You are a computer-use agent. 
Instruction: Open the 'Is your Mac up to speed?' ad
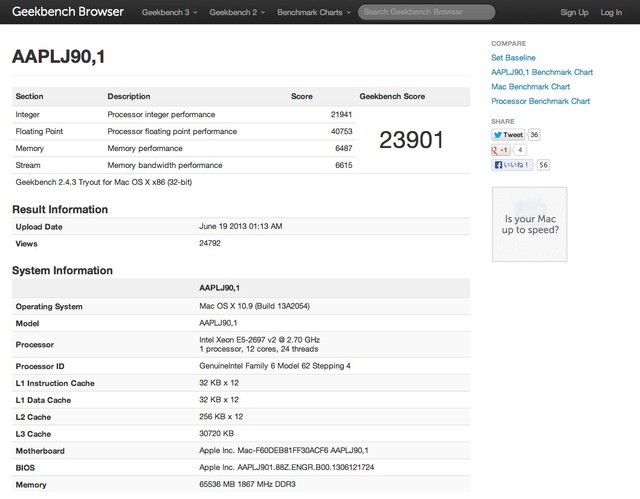pyautogui.click(x=529, y=224)
